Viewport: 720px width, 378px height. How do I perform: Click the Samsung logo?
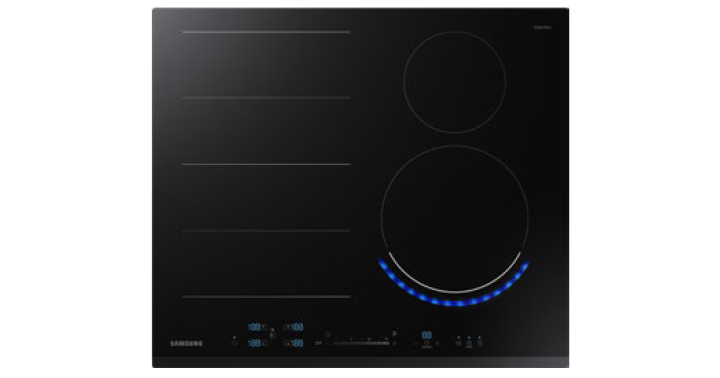click(x=186, y=344)
